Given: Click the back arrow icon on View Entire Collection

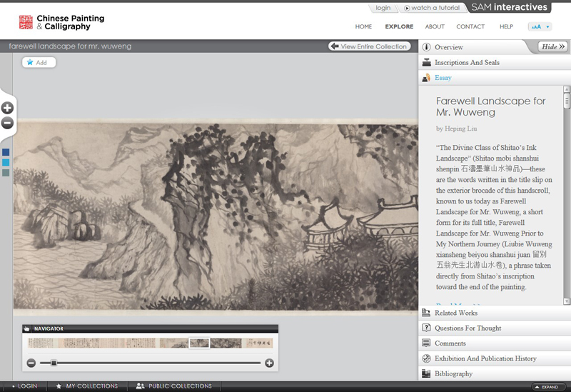Looking at the screenshot, I should (335, 46).
